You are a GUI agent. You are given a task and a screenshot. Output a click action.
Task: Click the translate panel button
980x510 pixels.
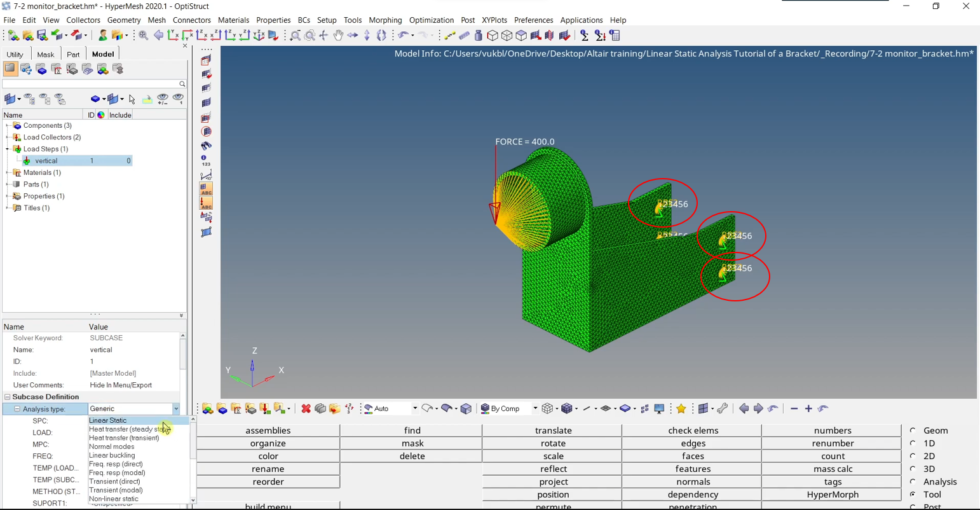pos(553,431)
